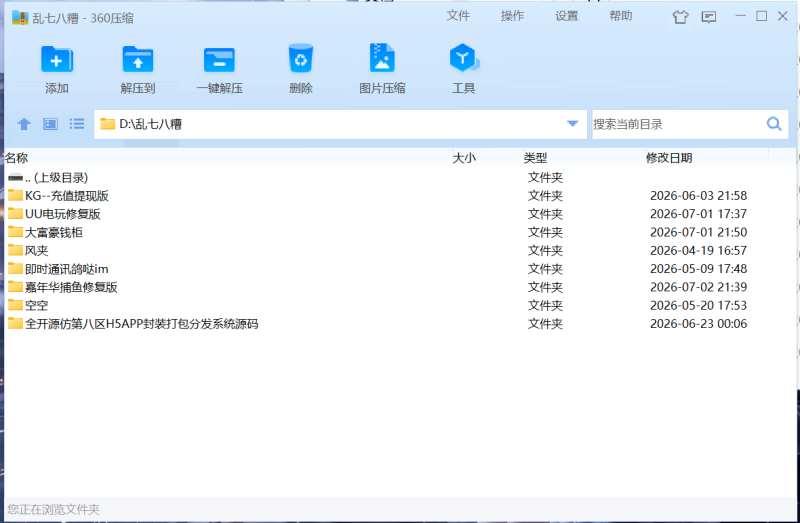This screenshot has width=800, height=523.
Task: Sort by the 名称 column header
Action: 16,158
